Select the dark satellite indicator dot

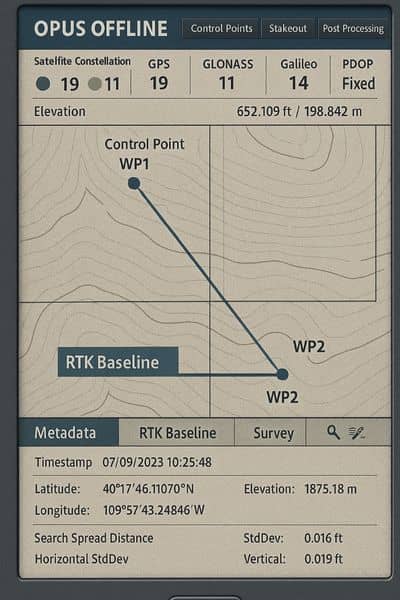pos(43,84)
